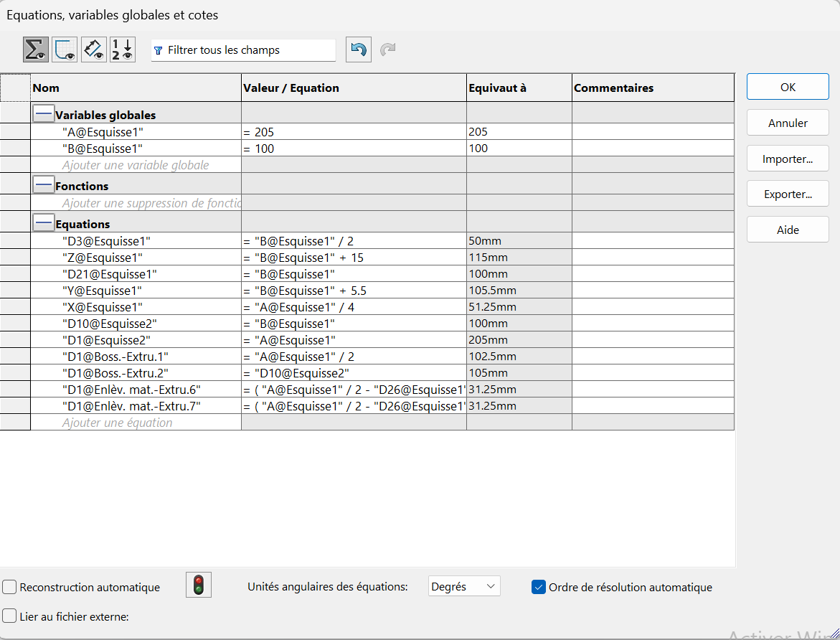Uncheck Ordre de résolution automatique
The height and width of the screenshot is (640, 840).
tap(539, 587)
